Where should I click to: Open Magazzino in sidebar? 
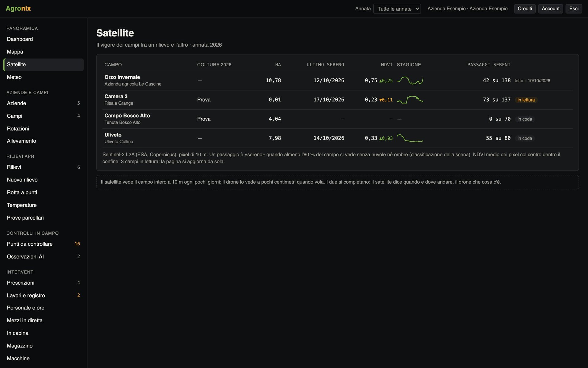[x=43, y=346]
